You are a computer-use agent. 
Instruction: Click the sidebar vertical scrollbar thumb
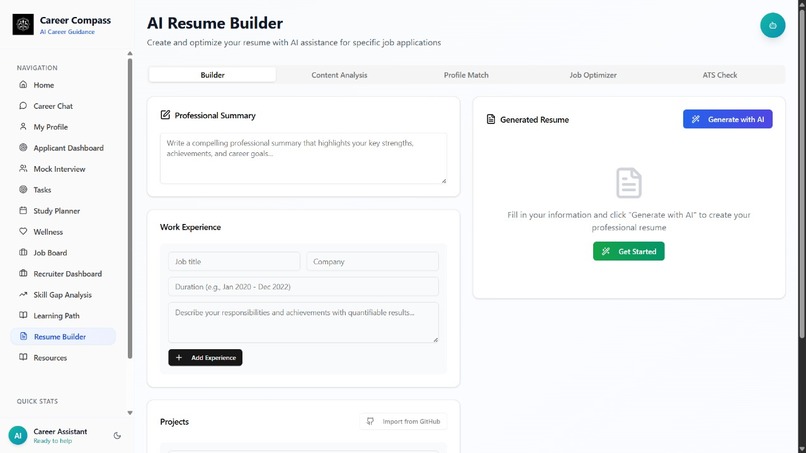coord(130,208)
